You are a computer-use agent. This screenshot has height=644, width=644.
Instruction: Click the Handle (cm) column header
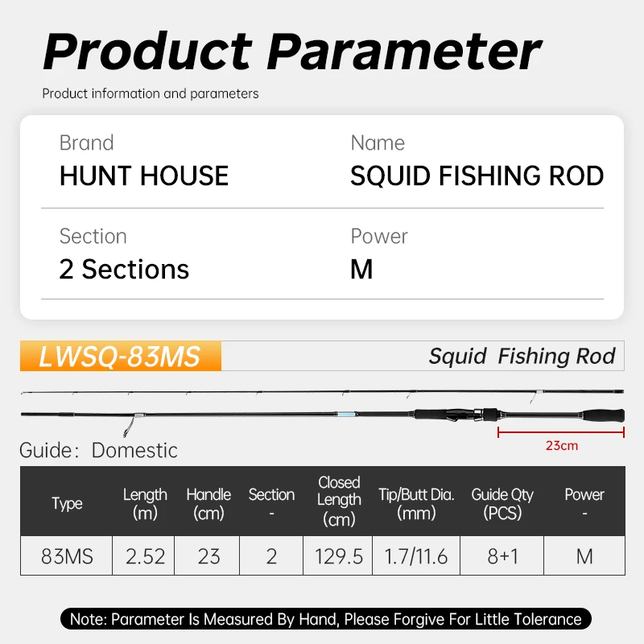pyautogui.click(x=208, y=503)
